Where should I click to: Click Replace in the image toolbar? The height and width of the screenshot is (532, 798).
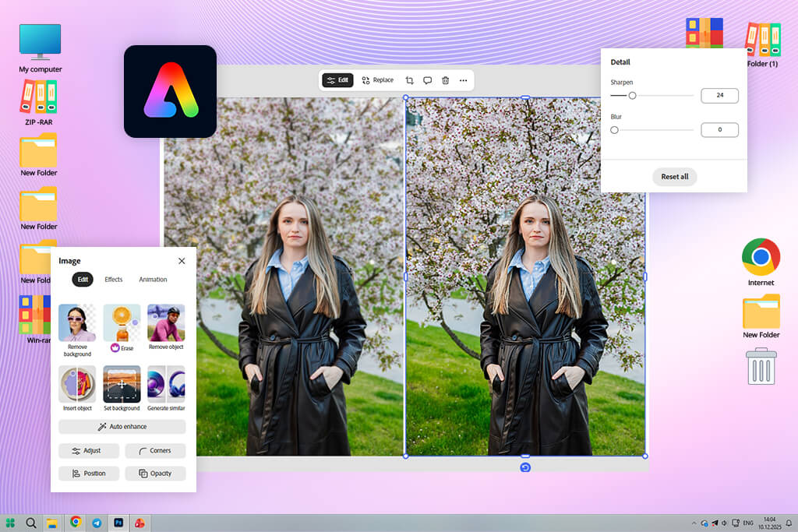coord(378,80)
